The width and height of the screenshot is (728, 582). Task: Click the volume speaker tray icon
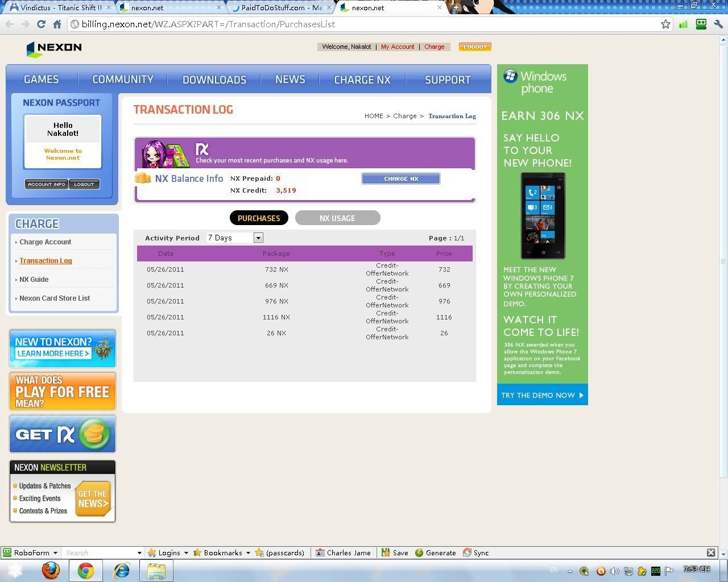(615, 571)
